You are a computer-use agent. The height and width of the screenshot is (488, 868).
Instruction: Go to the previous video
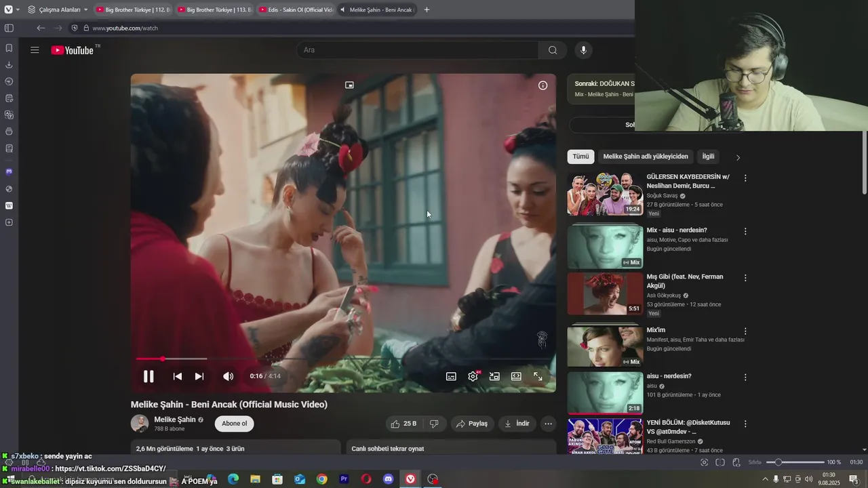pyautogui.click(x=178, y=376)
